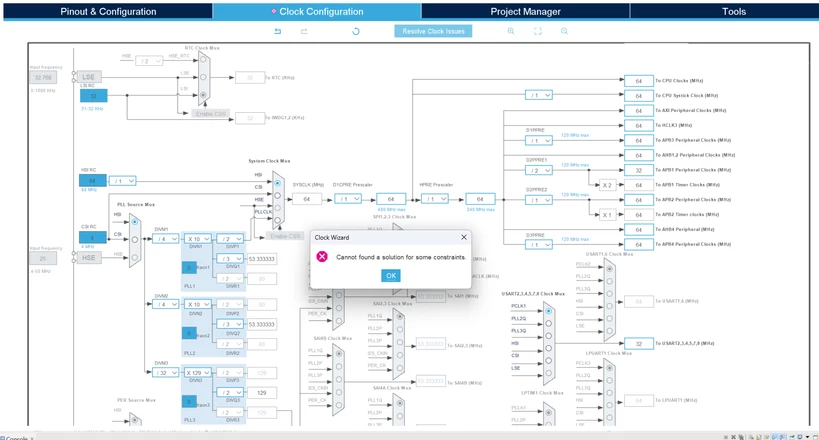Select LSE in the RTC Clock Mux
The height and width of the screenshot is (440, 819).
(x=203, y=77)
